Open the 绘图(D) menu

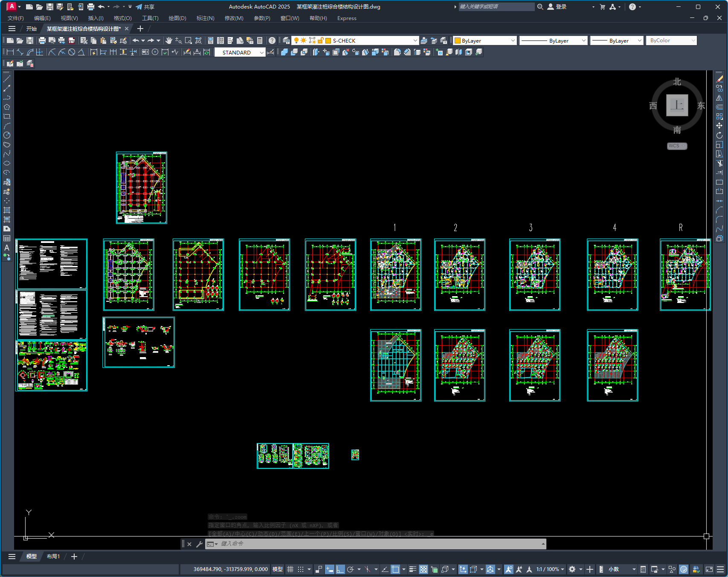[177, 18]
